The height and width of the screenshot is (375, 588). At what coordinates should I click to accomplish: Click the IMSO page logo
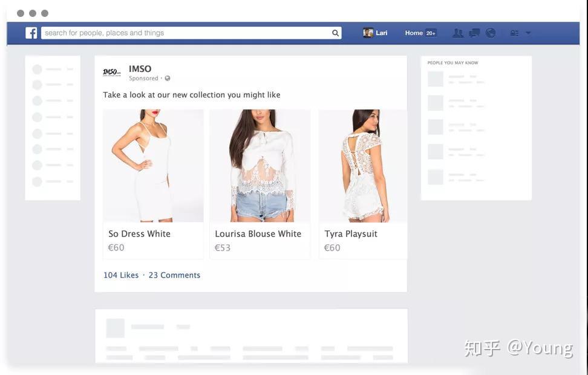pyautogui.click(x=112, y=72)
